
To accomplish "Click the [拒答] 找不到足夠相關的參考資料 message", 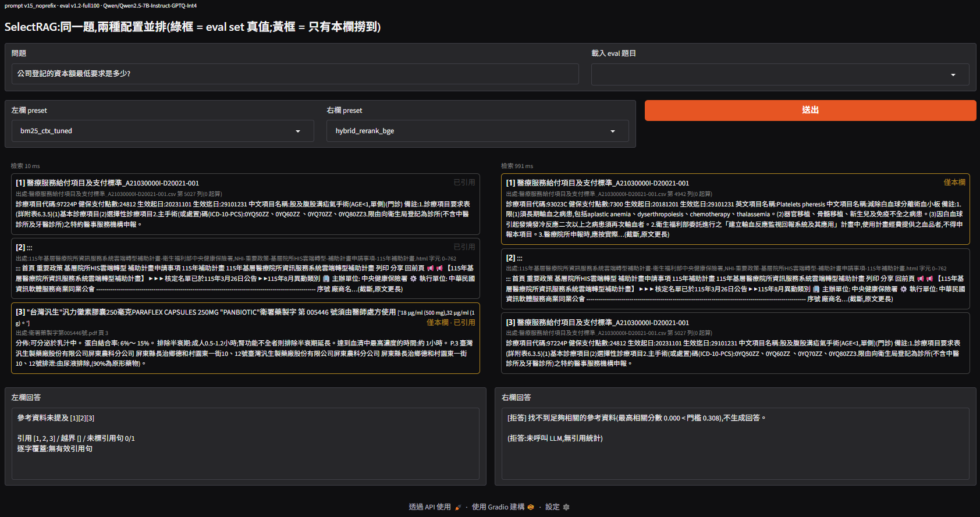I will tap(637, 418).
